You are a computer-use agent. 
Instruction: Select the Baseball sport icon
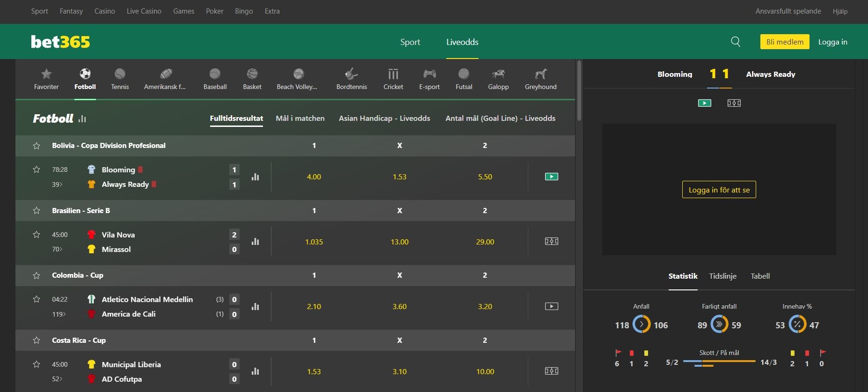[x=215, y=74]
